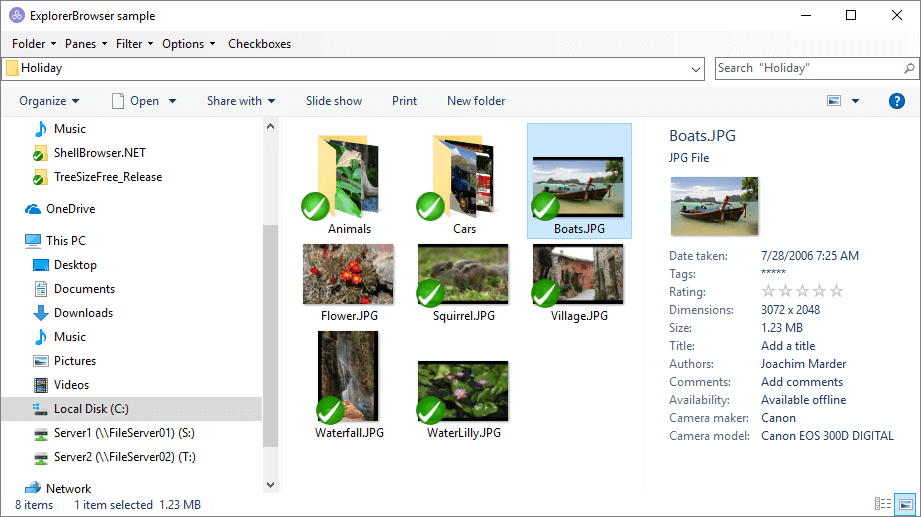
Task: Click the Downloads arrow icon in sidebar
Action: 41,313
